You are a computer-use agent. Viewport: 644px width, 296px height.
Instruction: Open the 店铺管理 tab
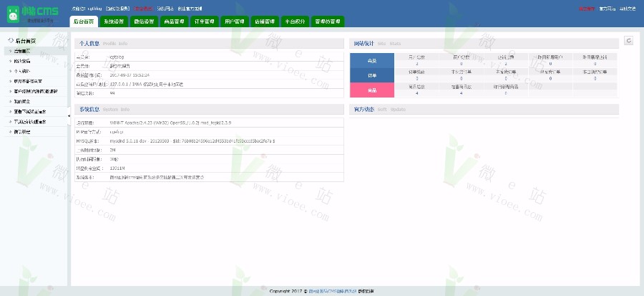point(265,22)
